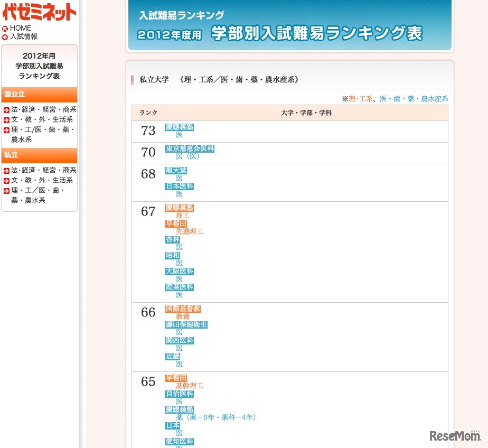Click the arrow beside 国公立 法・経済・経営・商系

click(7, 110)
